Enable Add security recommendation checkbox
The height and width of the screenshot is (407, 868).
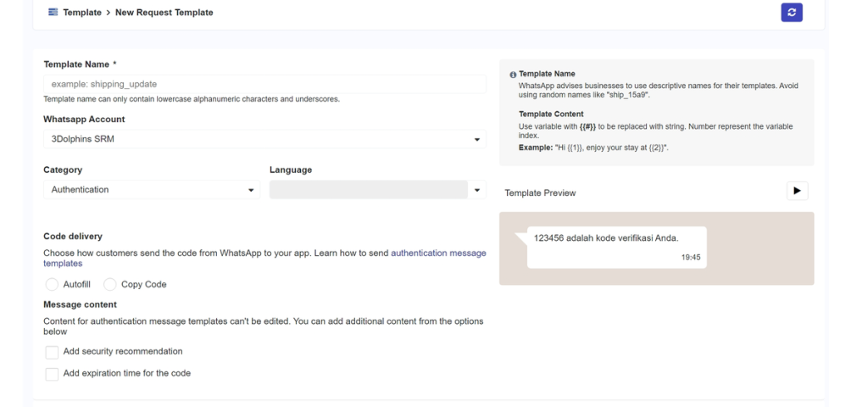tap(53, 352)
